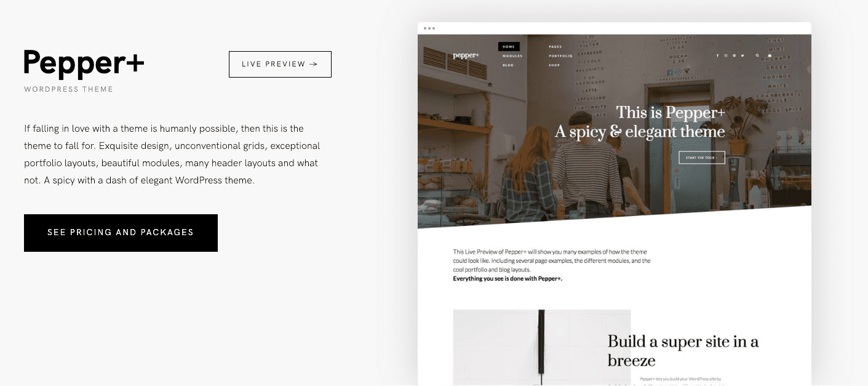The width and height of the screenshot is (868, 386).
Task: Go to the Blog menu item
Action: 508,65
